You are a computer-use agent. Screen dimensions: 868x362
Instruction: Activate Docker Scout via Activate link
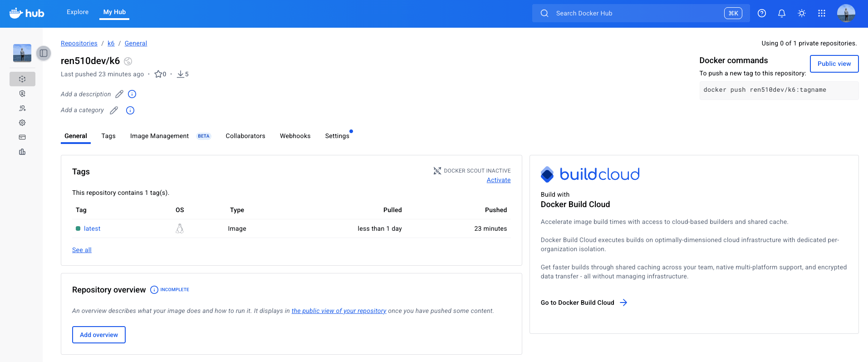(499, 180)
